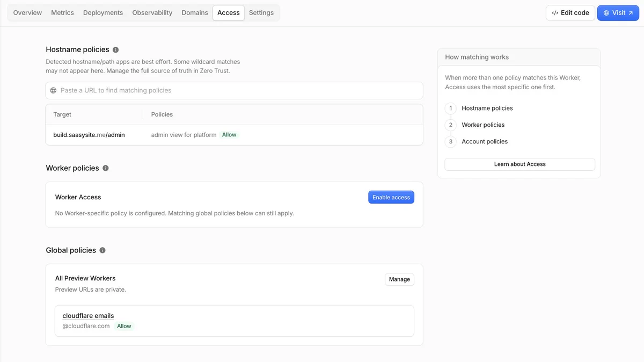Click the globe icon in the URL search field
This screenshot has height=362, width=644.
click(53, 90)
